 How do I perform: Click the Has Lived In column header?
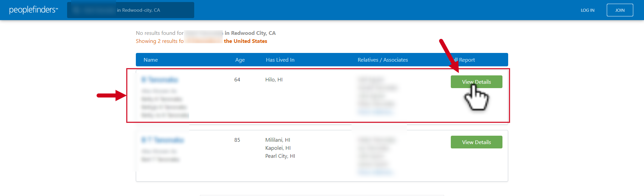pos(280,60)
